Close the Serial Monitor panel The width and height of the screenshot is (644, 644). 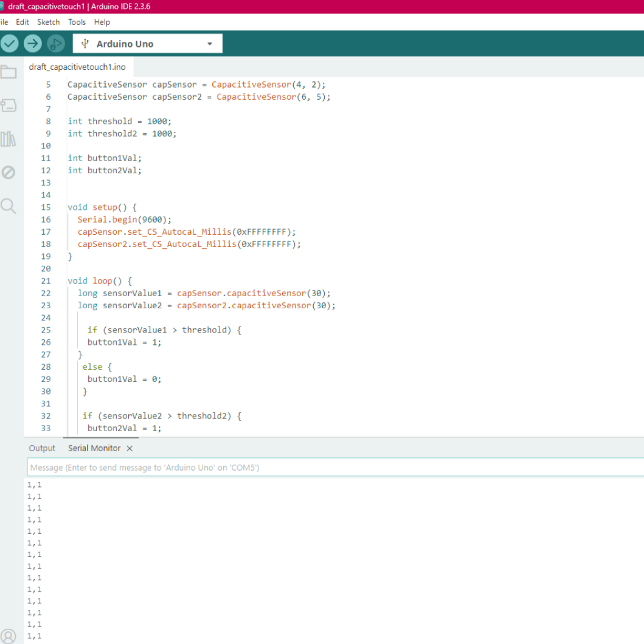tap(128, 448)
